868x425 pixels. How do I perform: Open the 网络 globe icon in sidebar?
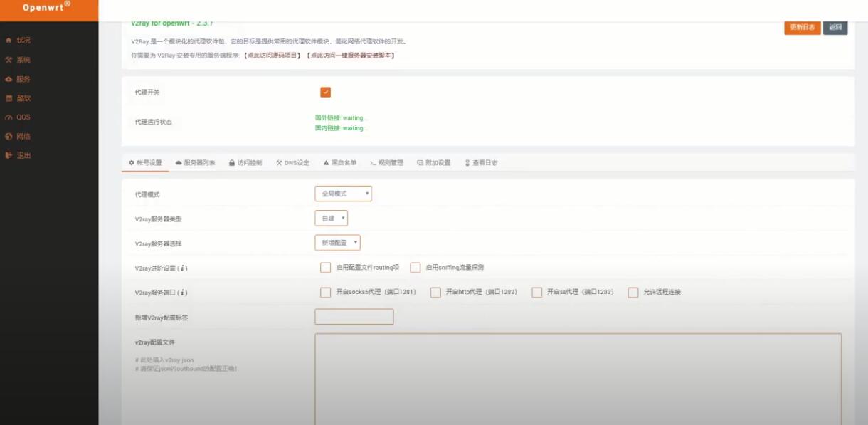pos(9,136)
